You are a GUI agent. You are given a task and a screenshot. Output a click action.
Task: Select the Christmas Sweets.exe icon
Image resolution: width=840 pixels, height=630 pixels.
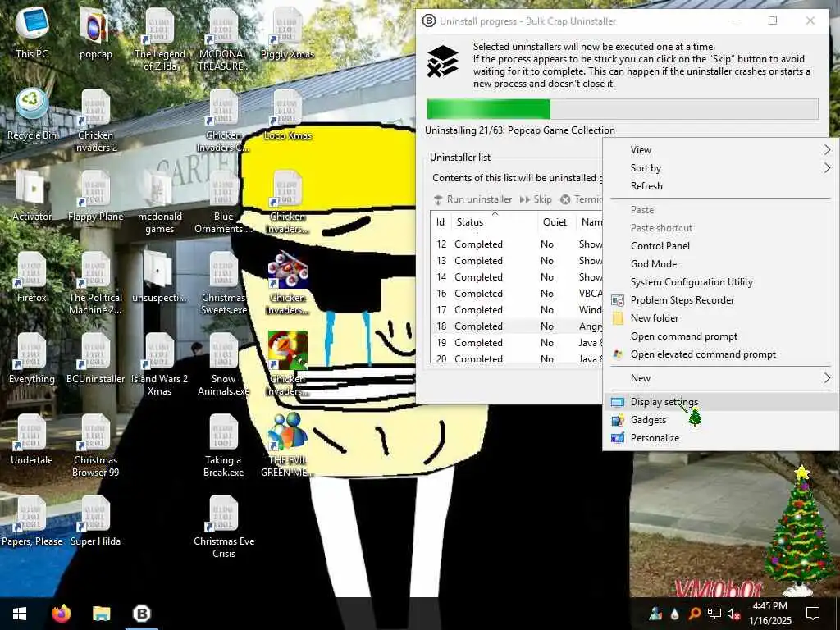click(223, 283)
